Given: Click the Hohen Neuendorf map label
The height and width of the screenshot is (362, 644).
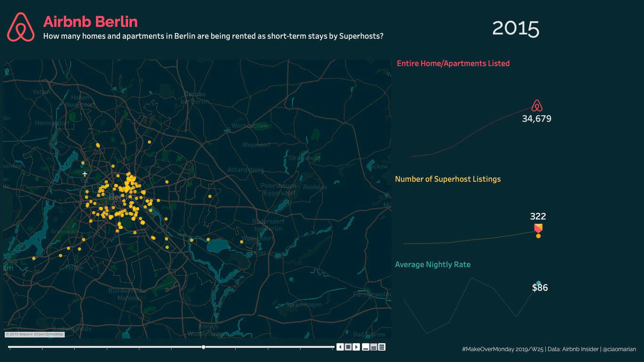Looking at the screenshot, I should 80,101.
